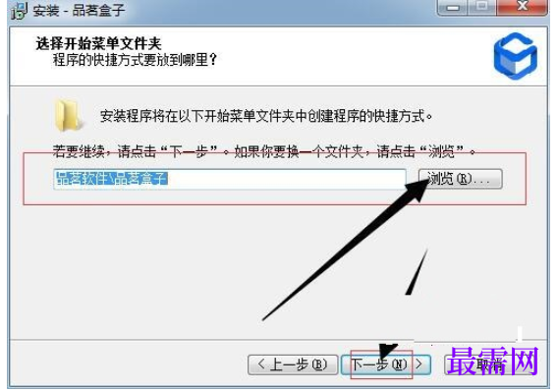This screenshot has height=392, width=557.
Task: Click the heading 选择开始菜单文件夹
Action: [x=99, y=43]
